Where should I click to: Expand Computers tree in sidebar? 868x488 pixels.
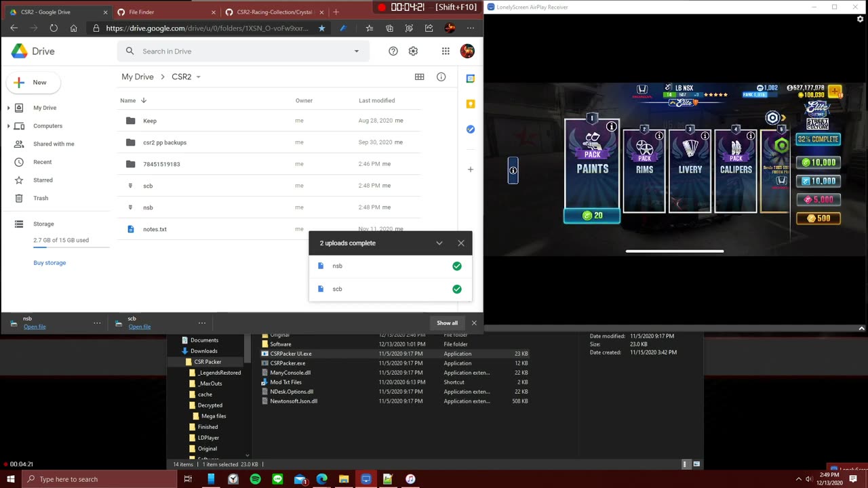pyautogui.click(x=9, y=126)
